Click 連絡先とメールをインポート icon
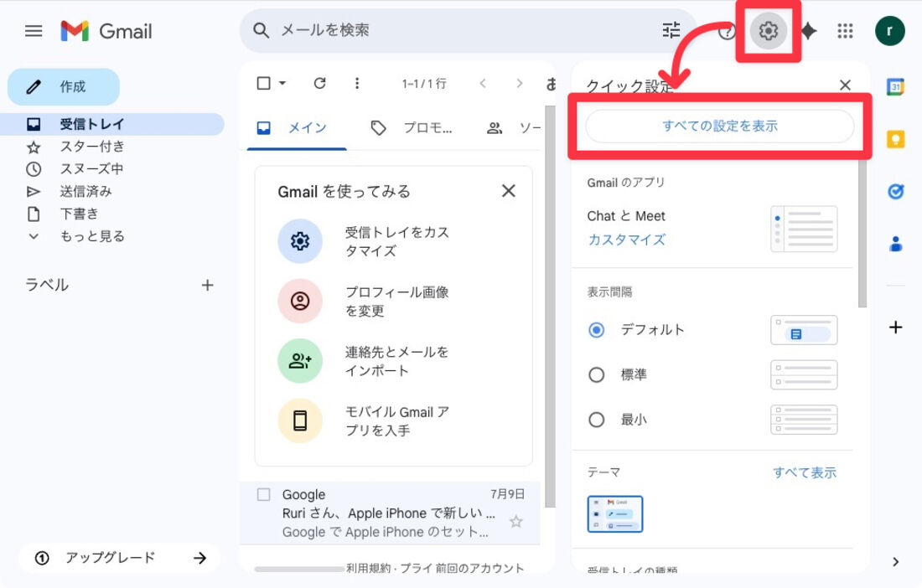 pos(300,361)
